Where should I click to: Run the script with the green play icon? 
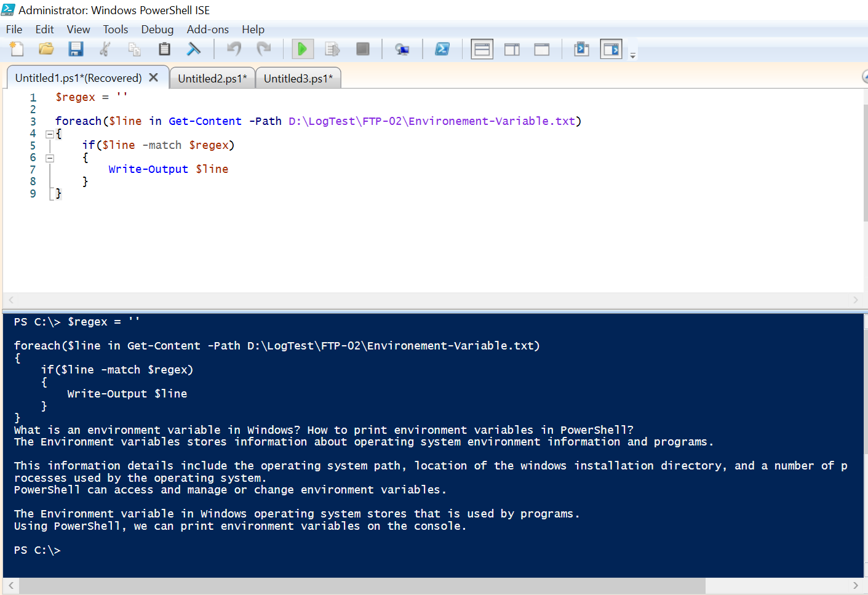302,49
